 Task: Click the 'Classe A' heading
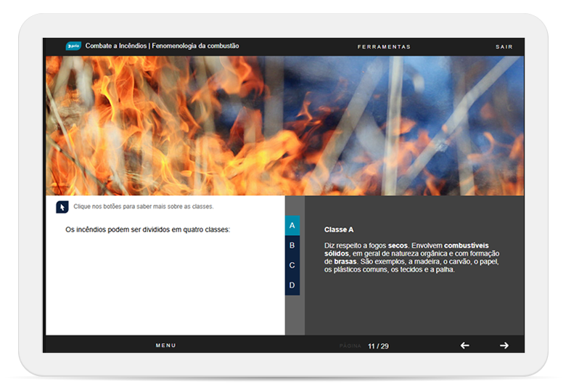click(339, 229)
